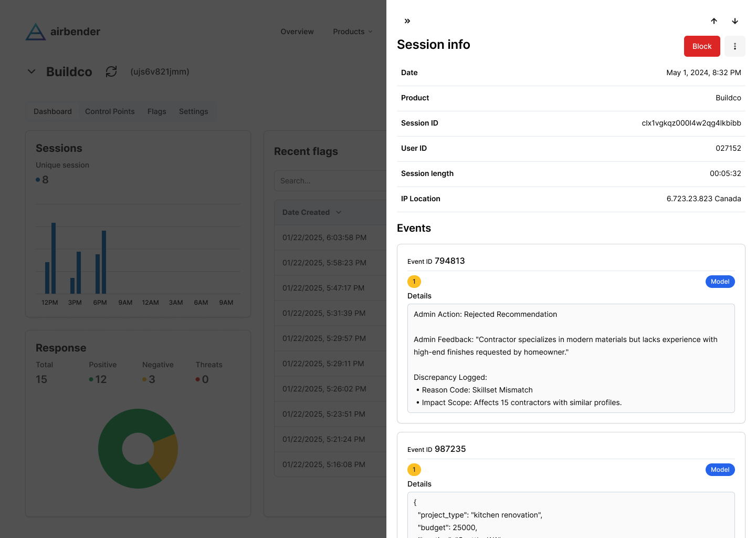Open the Products dropdown menu

click(353, 32)
